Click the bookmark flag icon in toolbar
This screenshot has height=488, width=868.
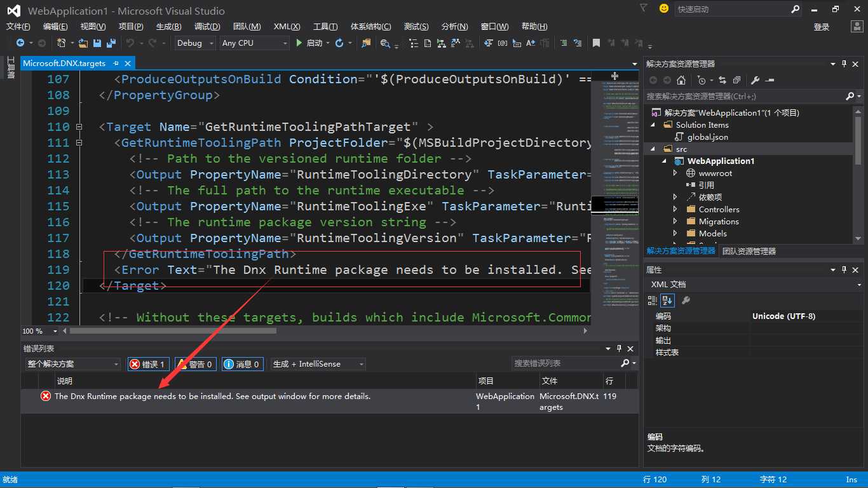(x=596, y=43)
